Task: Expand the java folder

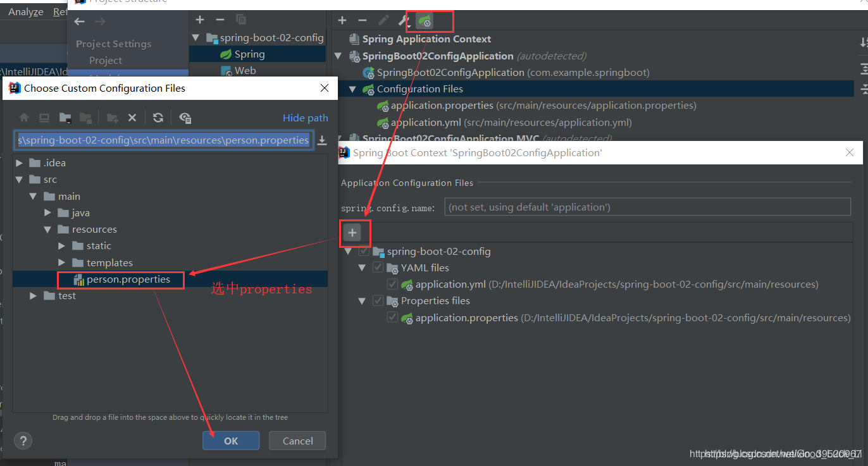Action: pyautogui.click(x=47, y=213)
